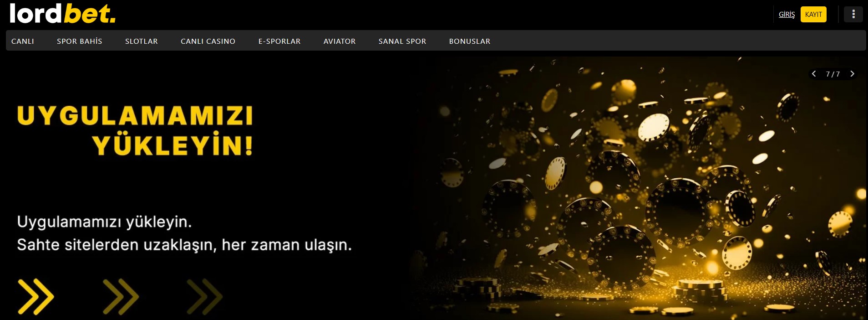Click the GİRİŞ login link

[x=787, y=15]
